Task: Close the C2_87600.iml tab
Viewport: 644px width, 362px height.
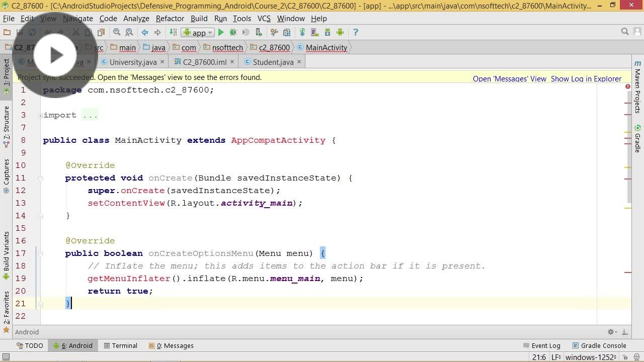Action: tap(232, 62)
